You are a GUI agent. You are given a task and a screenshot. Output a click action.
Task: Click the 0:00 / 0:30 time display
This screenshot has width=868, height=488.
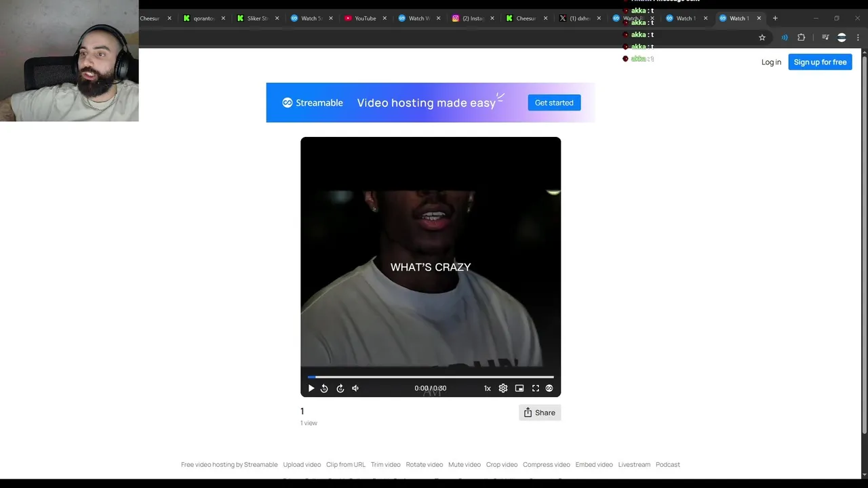(x=431, y=388)
